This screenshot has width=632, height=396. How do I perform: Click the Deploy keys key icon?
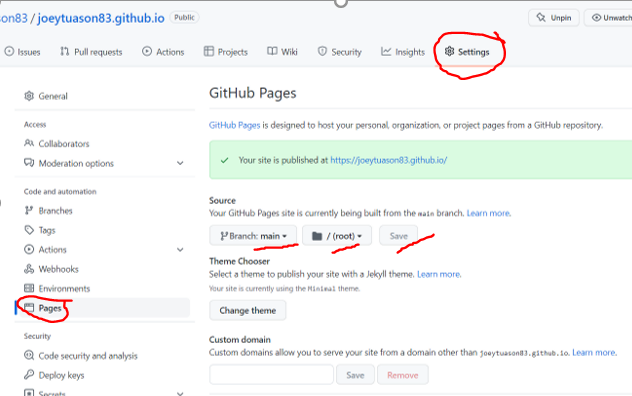(29, 375)
